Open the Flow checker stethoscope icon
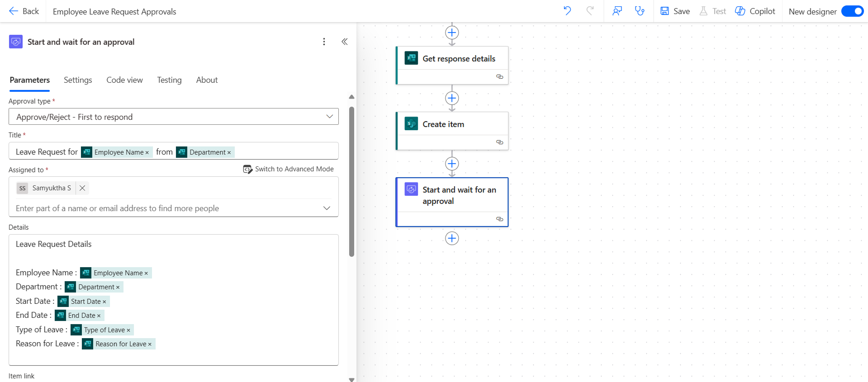This screenshot has height=382, width=868. coord(640,11)
